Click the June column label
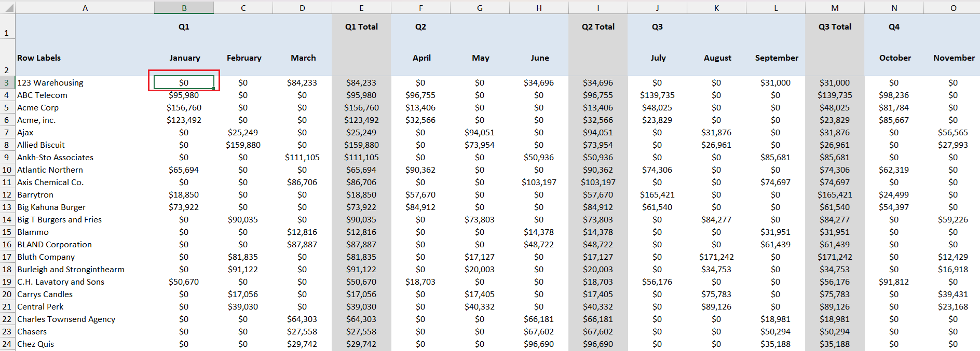The image size is (980, 351). click(540, 58)
